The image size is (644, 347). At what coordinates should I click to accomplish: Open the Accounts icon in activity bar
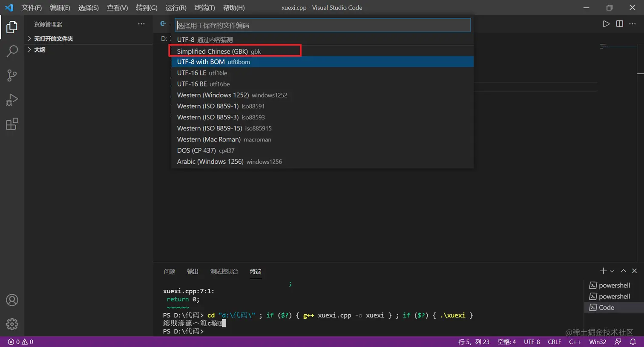tap(12, 300)
